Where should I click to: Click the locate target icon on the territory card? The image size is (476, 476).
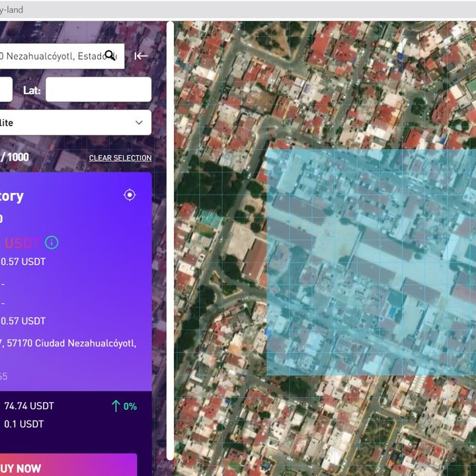click(130, 194)
